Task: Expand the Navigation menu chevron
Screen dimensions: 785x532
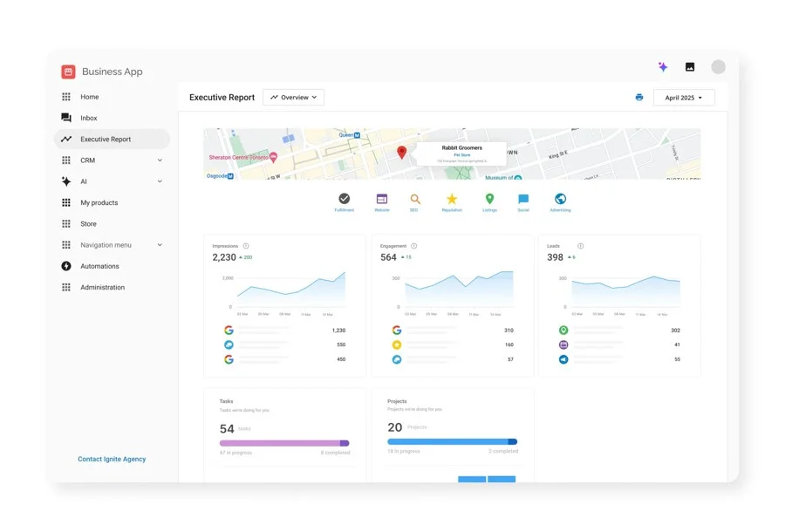Action: click(160, 245)
